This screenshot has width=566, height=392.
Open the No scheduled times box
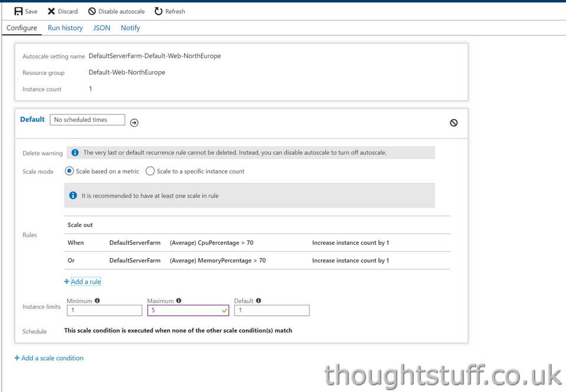click(x=87, y=120)
